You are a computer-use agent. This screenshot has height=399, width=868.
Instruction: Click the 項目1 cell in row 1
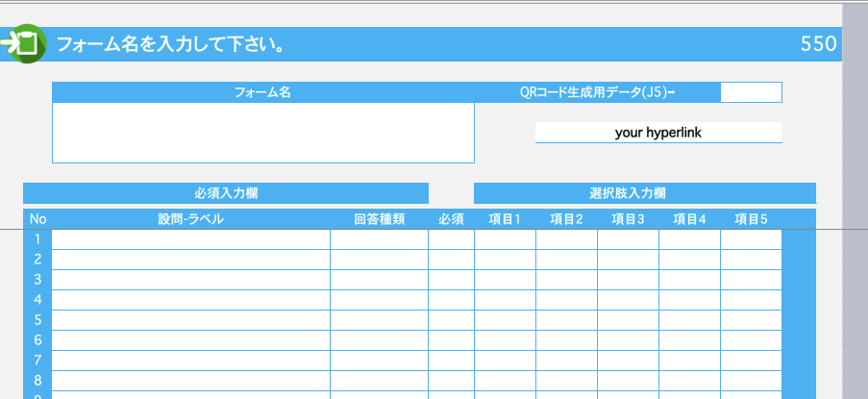pos(505,239)
